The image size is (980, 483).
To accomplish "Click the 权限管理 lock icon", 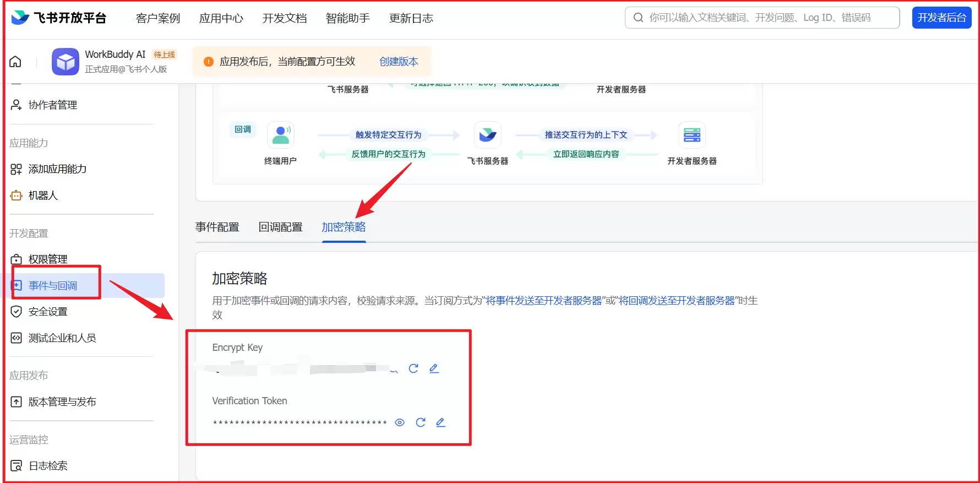I will point(17,259).
